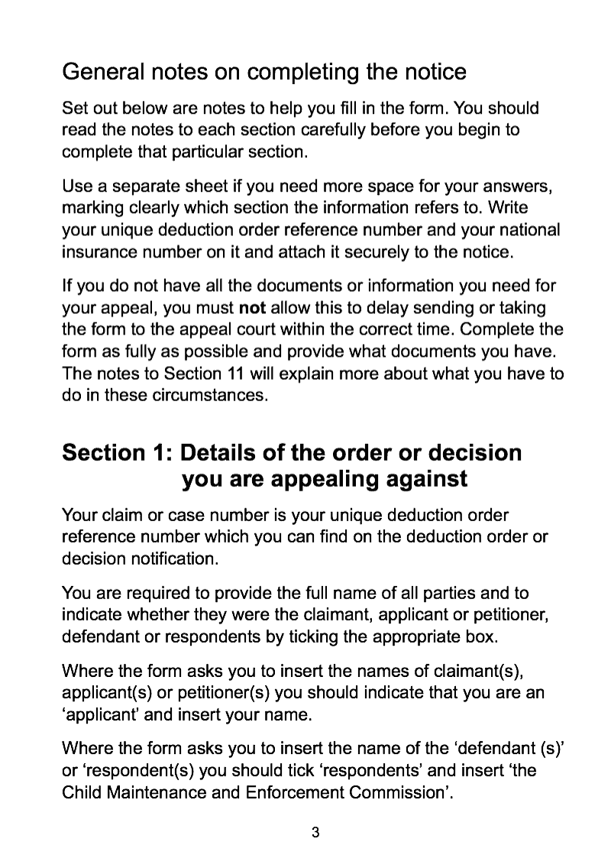Click the text "Child Maintenance and Enforcement Commission"
This screenshot has height=868, width=611.
pyautogui.click(x=256, y=792)
